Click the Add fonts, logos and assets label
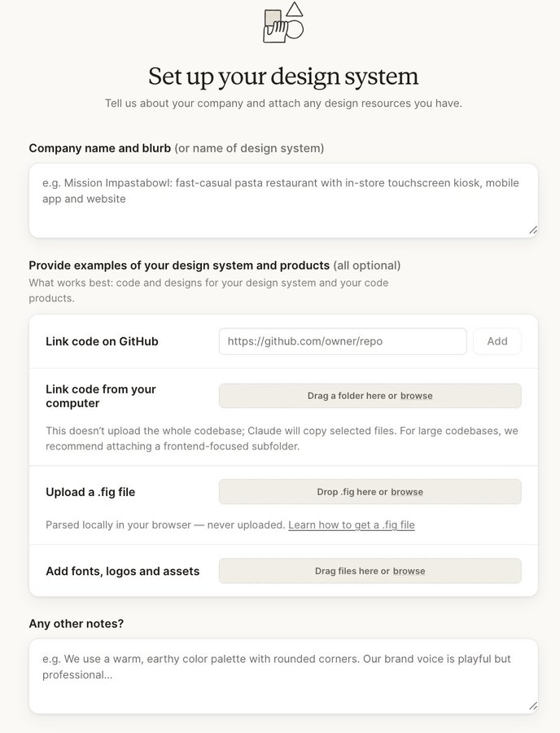Image resolution: width=560 pixels, height=733 pixels. point(122,571)
